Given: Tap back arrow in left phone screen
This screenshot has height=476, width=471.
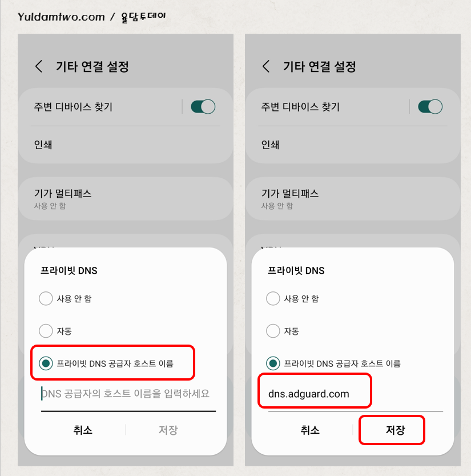Looking at the screenshot, I should coord(39,66).
